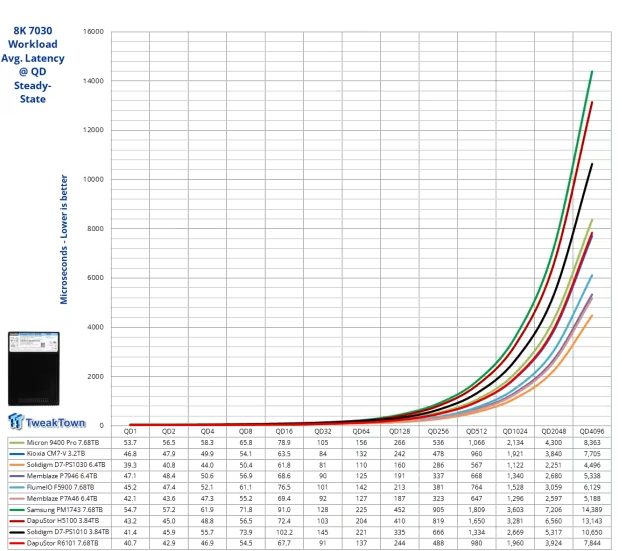The height and width of the screenshot is (551, 622).
Task: Click Micron 9400 Pro's QD4096 value 8,363
Action: click(592, 443)
